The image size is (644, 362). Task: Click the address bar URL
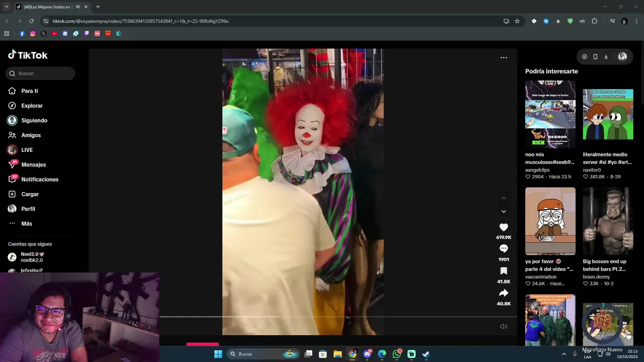[x=140, y=21]
